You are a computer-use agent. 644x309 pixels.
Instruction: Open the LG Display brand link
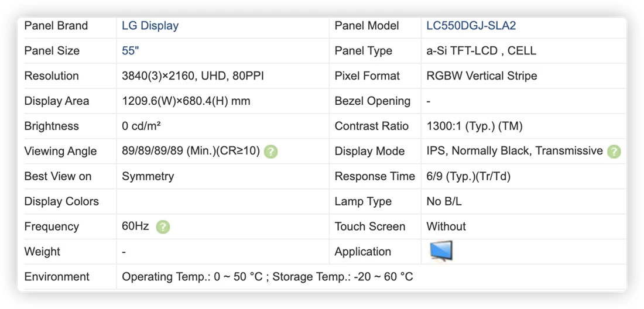150,26
